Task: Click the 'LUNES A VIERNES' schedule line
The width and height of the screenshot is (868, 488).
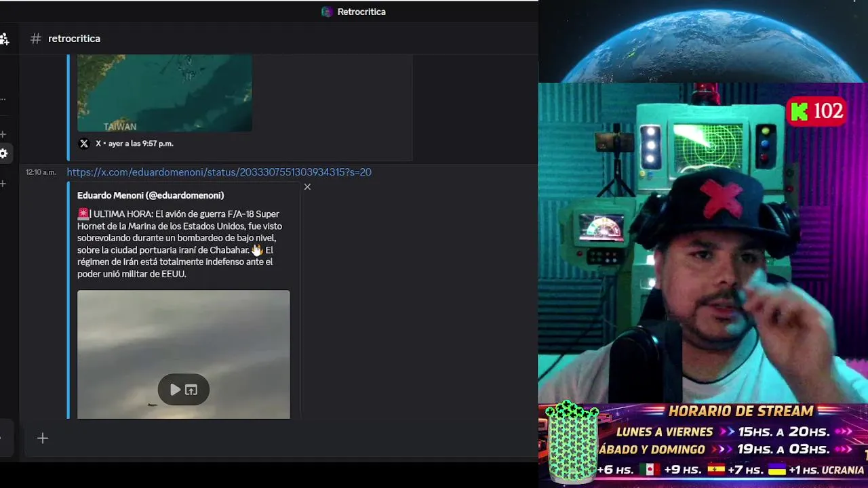Action: (665, 432)
